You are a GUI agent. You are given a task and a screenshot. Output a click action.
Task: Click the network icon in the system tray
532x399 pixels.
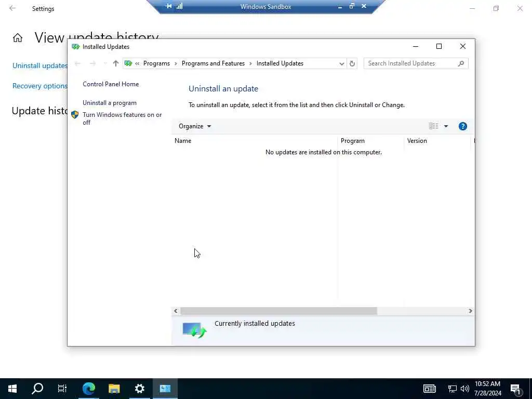click(x=453, y=389)
